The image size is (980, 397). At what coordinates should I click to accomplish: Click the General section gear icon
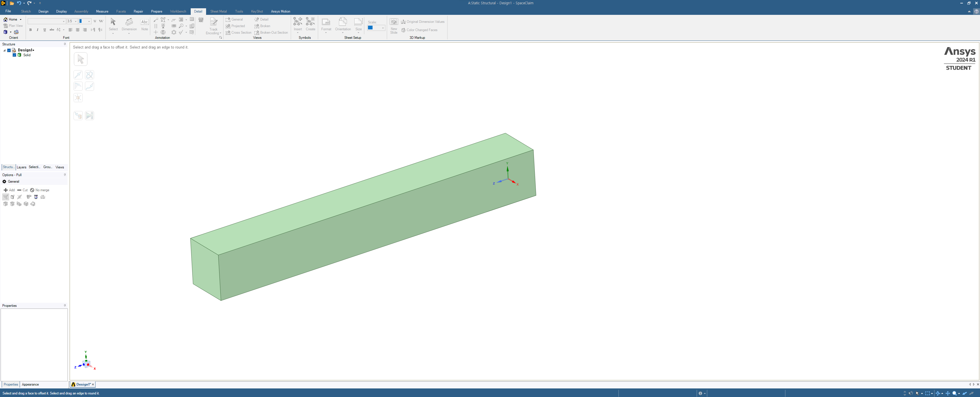coord(5,182)
